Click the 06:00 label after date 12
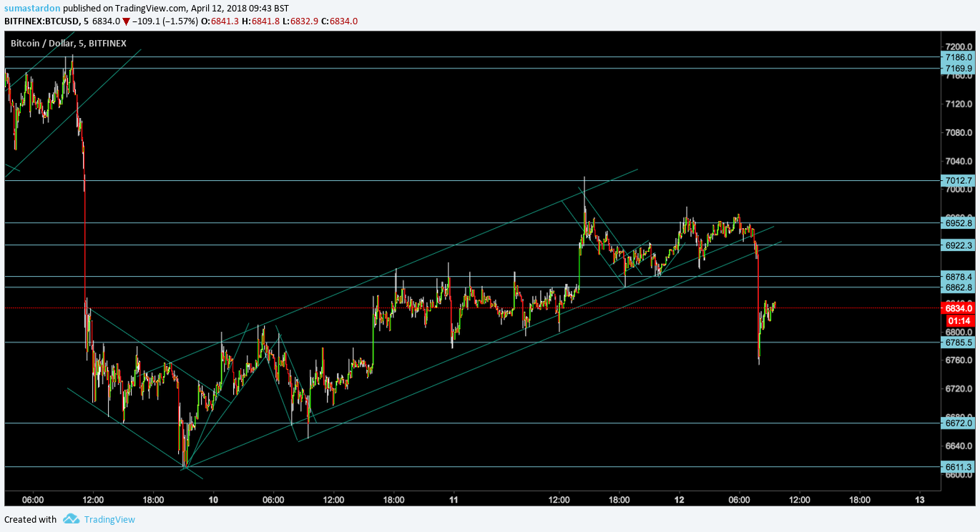Image resolution: width=980 pixels, height=532 pixels. (739, 499)
